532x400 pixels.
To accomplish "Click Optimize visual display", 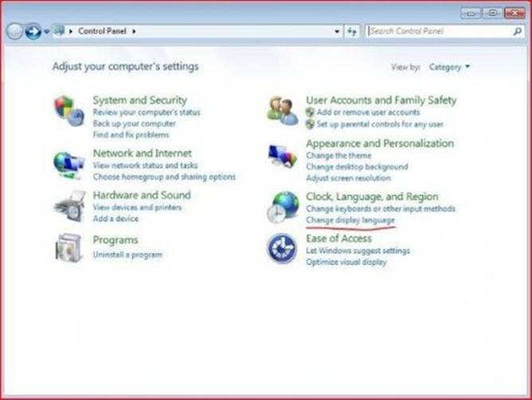I will coord(346,262).
